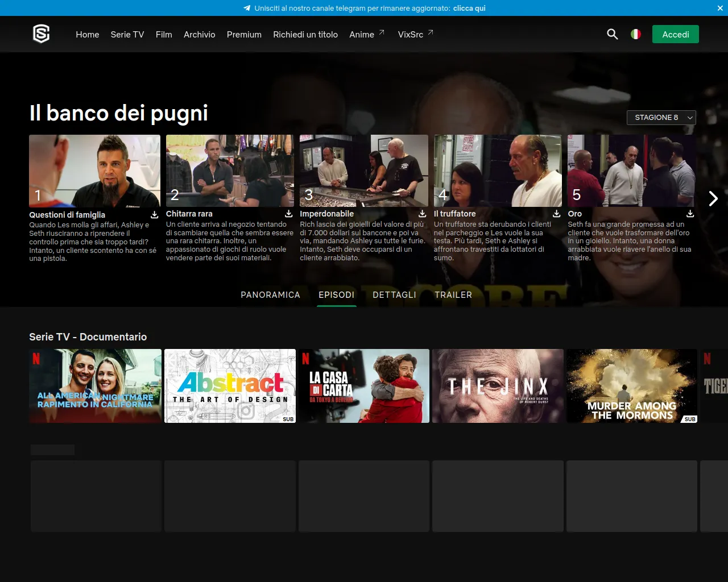Download episode Chitarra rara

288,214
